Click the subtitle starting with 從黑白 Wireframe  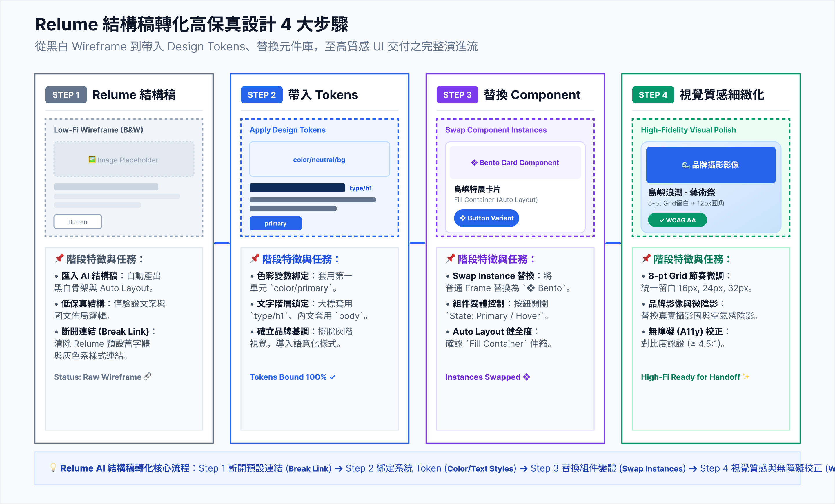point(257,46)
